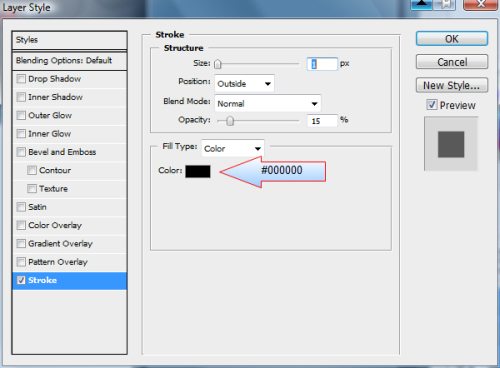Open the black stroke Color swatch

(198, 171)
